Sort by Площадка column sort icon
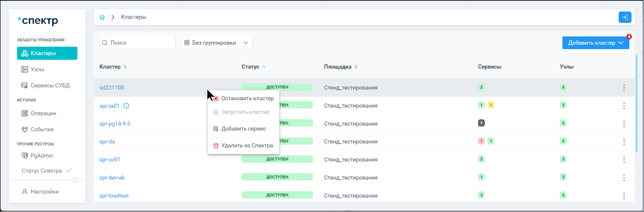 coord(356,67)
